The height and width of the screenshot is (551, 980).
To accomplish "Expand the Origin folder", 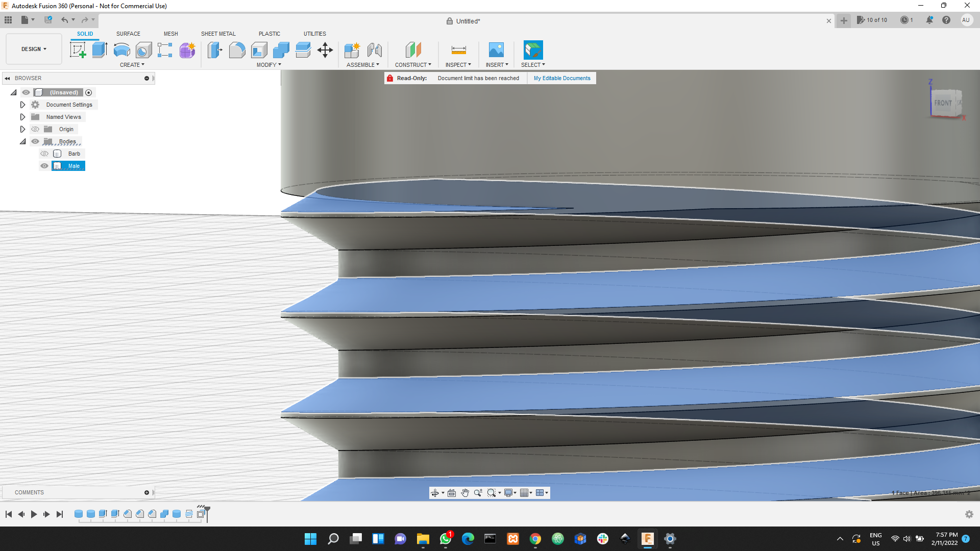I will pyautogui.click(x=22, y=129).
